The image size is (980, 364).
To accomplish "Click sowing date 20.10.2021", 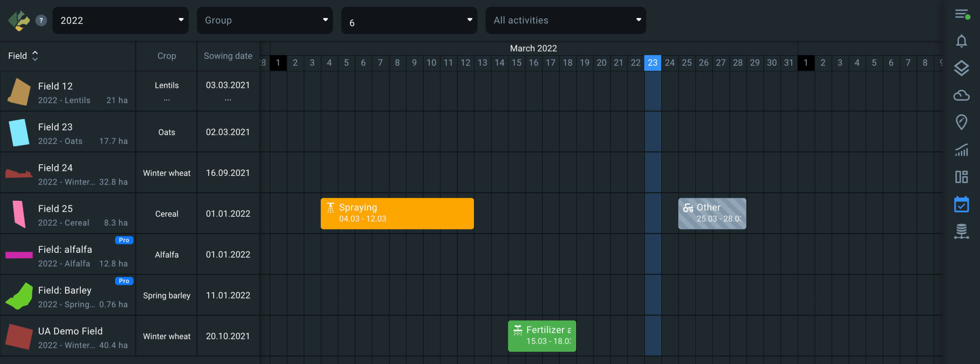I will 228,336.
